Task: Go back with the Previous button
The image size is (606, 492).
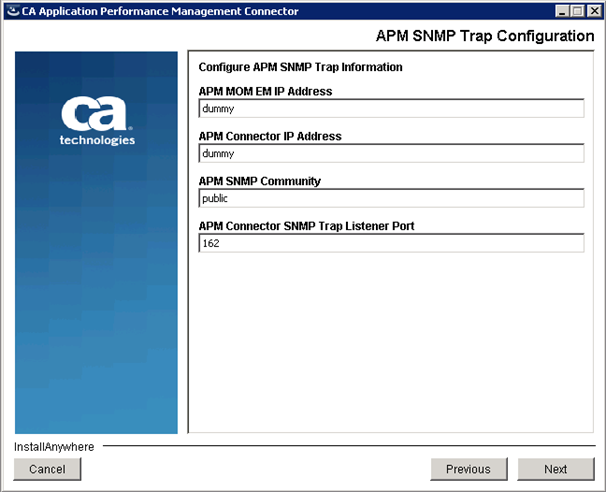Action: tap(468, 469)
